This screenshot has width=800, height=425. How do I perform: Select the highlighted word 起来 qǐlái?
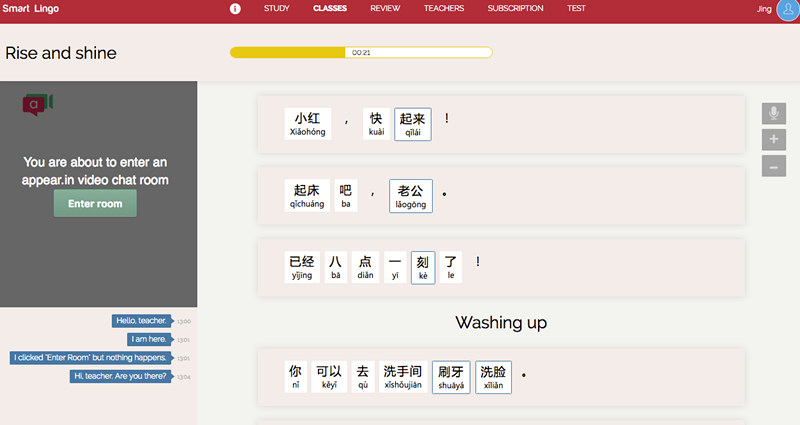413,124
